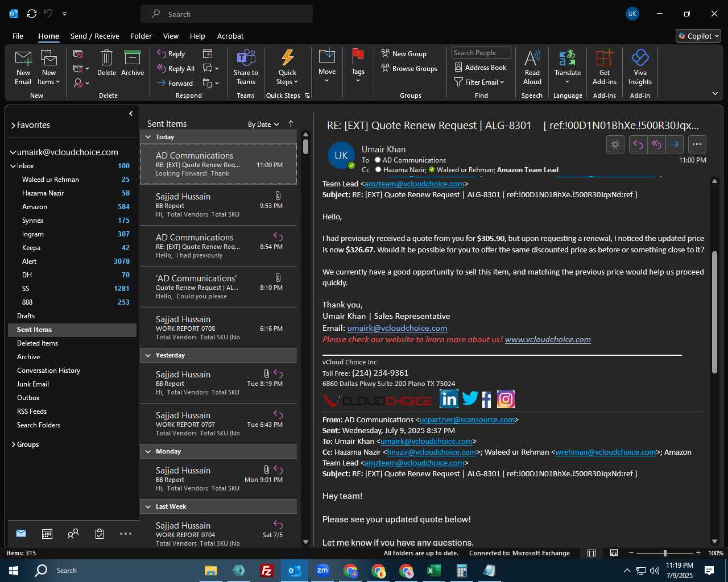Click the top Search box

(x=226, y=14)
